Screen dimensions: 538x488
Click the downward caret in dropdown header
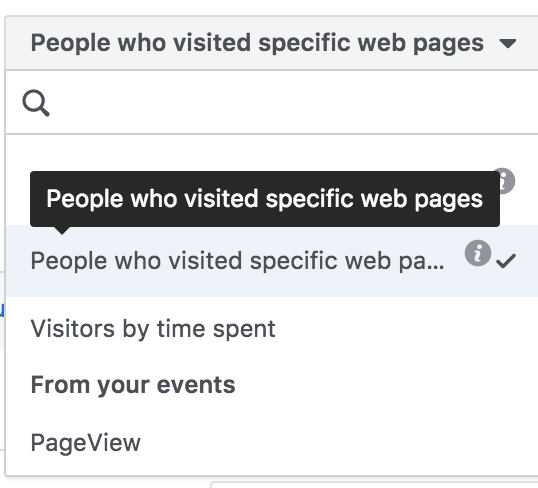tap(508, 43)
